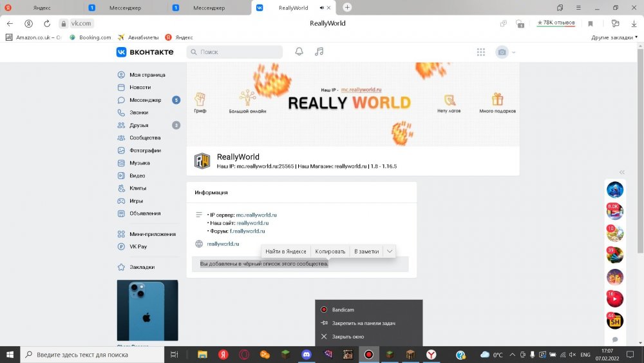Viewport: 644px width, 363px height.
Task: Show hidden system tray icons
Action: click(512, 355)
